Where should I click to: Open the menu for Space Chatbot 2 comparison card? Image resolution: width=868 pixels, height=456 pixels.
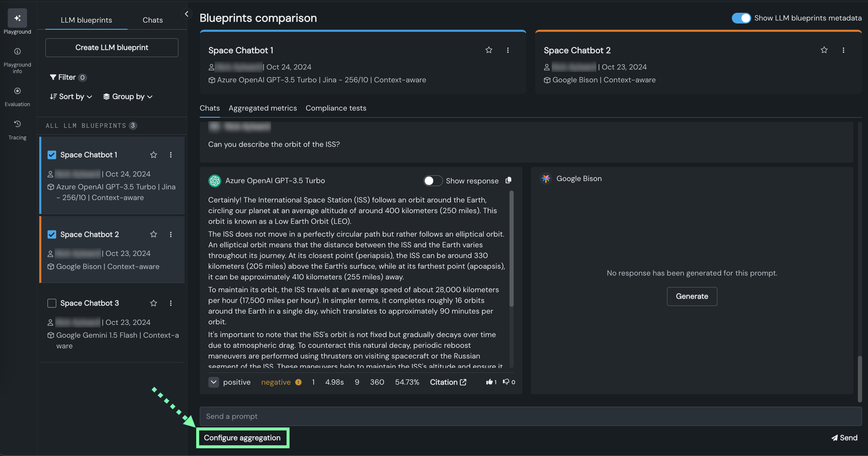click(843, 50)
